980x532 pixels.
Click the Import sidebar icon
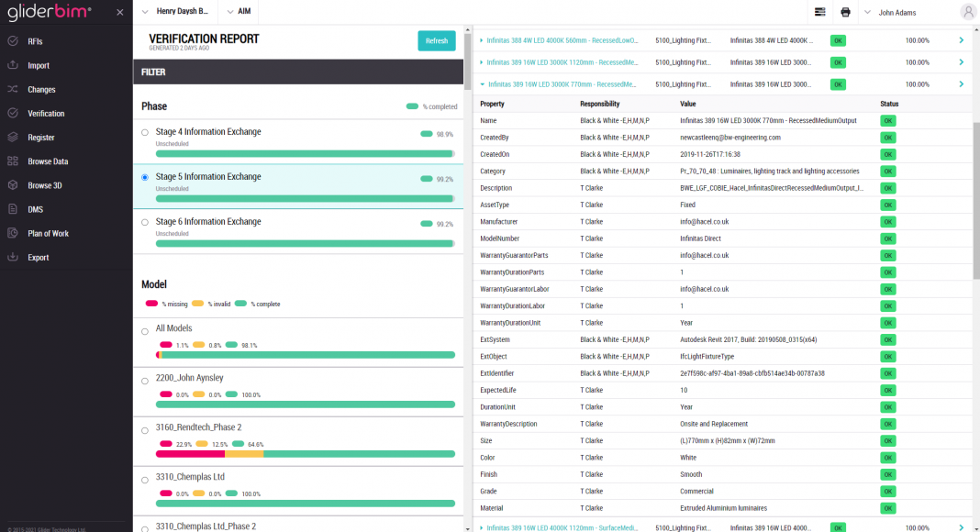pyautogui.click(x=13, y=65)
